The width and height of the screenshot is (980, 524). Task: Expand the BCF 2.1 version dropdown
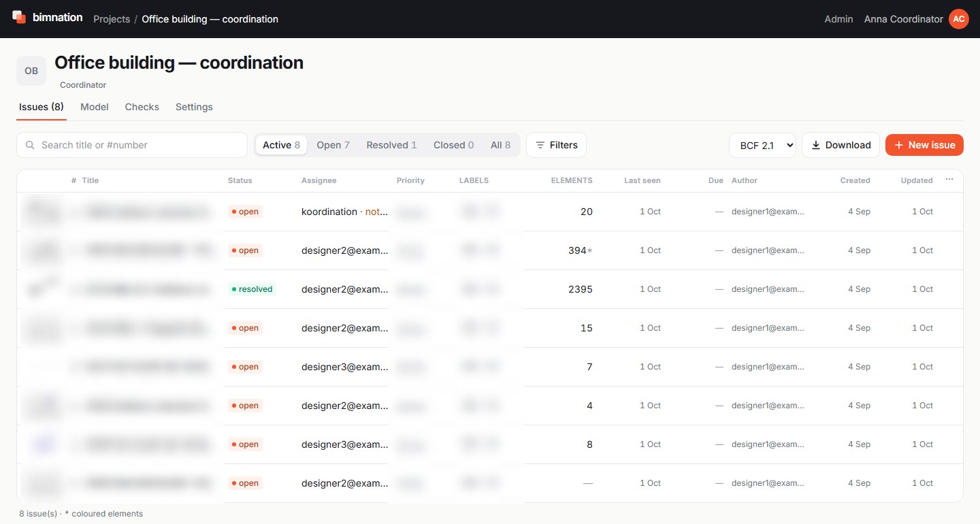[762, 145]
